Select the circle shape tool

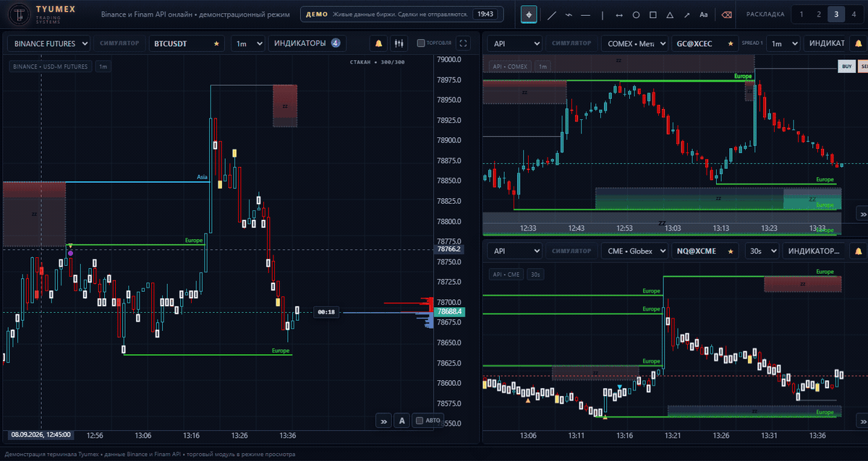[636, 14]
